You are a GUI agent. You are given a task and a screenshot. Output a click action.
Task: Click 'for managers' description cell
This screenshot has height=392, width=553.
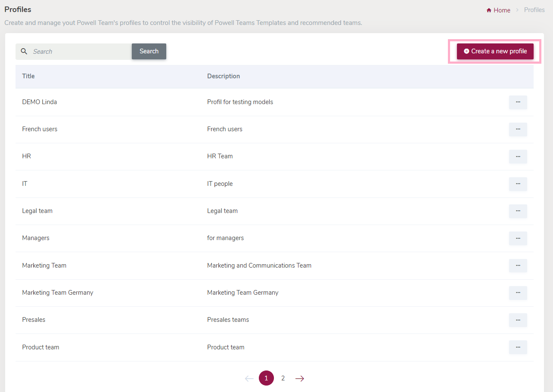point(226,238)
